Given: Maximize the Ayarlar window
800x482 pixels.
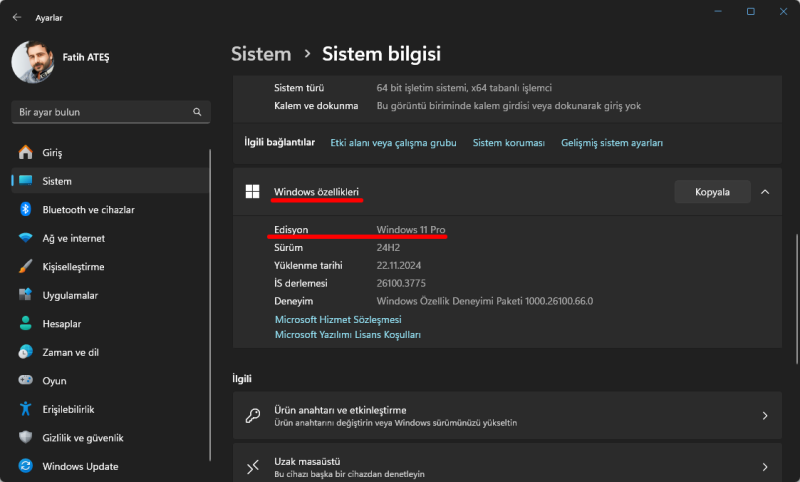Looking at the screenshot, I should pyautogui.click(x=751, y=11).
